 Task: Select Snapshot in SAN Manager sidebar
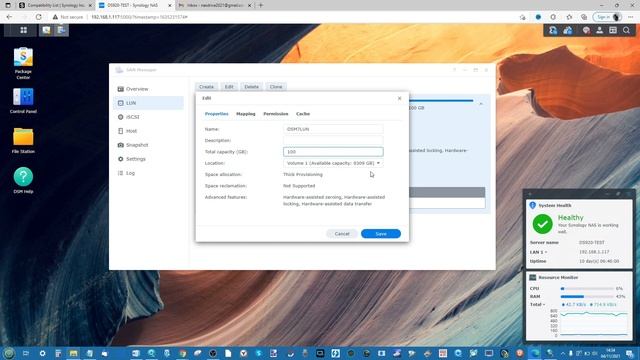coord(148,145)
